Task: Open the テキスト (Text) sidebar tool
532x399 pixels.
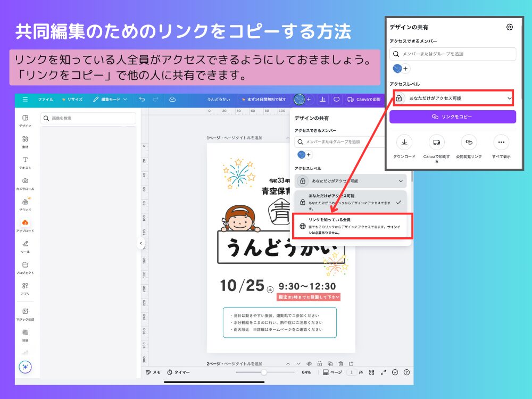Action: [25, 162]
